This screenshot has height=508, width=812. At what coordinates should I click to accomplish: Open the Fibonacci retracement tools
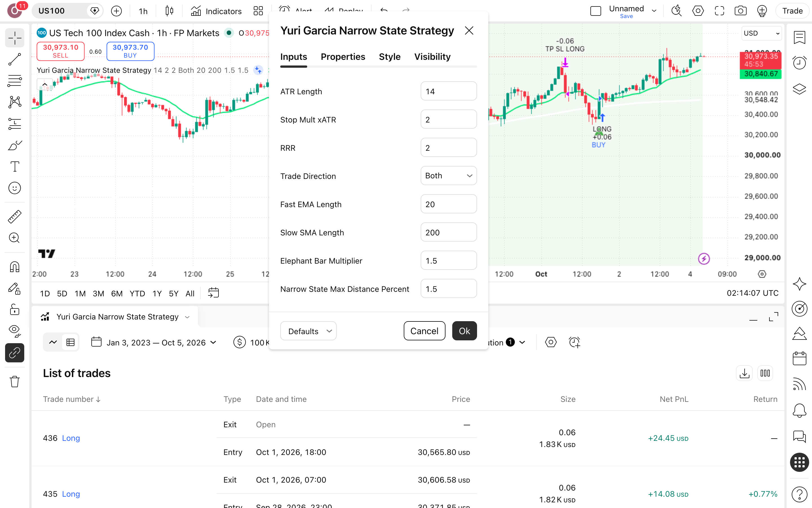tap(14, 81)
